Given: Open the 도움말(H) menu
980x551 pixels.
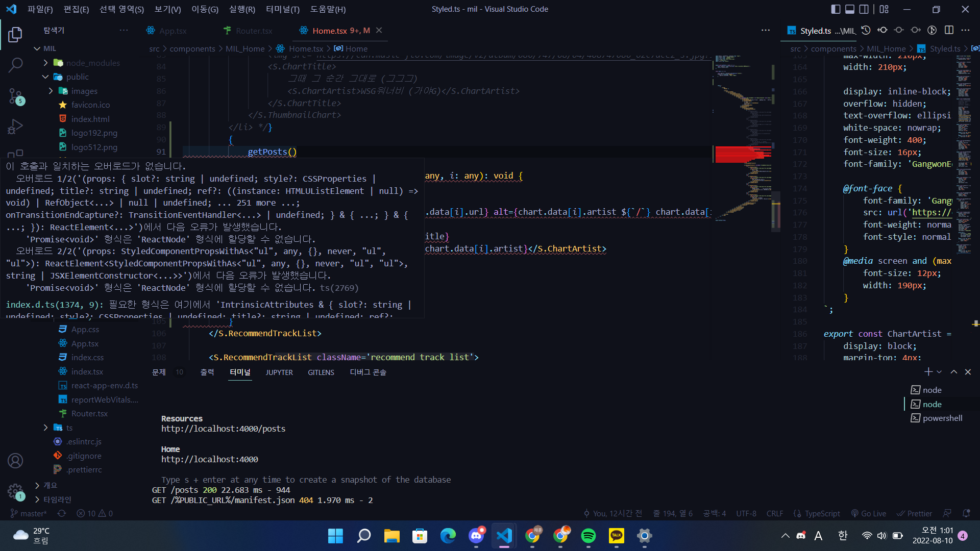Looking at the screenshot, I should click(328, 9).
